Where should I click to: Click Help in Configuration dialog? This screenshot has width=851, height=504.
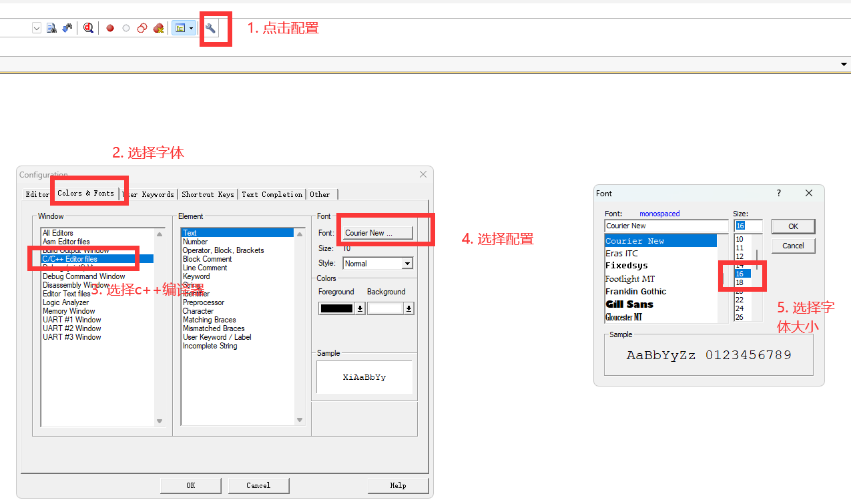click(x=398, y=485)
